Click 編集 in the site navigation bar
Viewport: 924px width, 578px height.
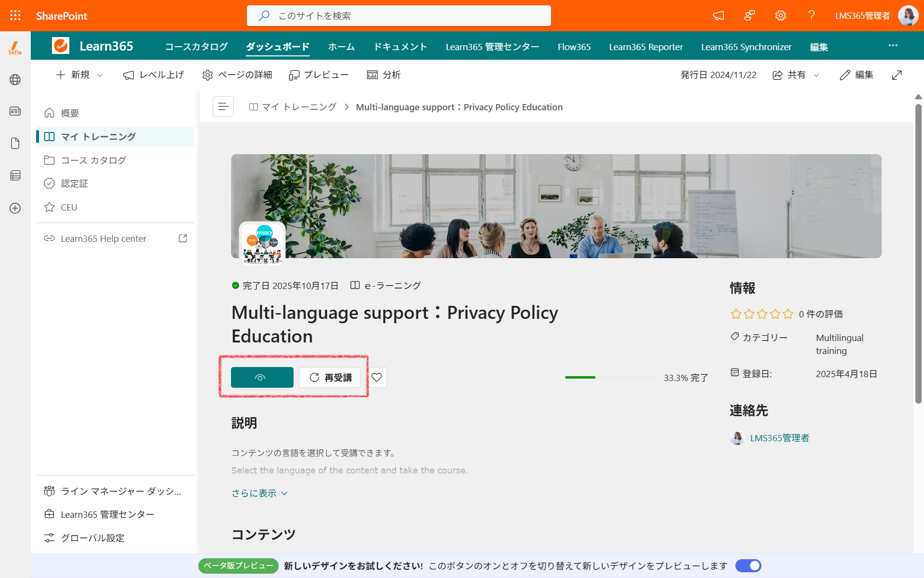pyautogui.click(x=819, y=47)
